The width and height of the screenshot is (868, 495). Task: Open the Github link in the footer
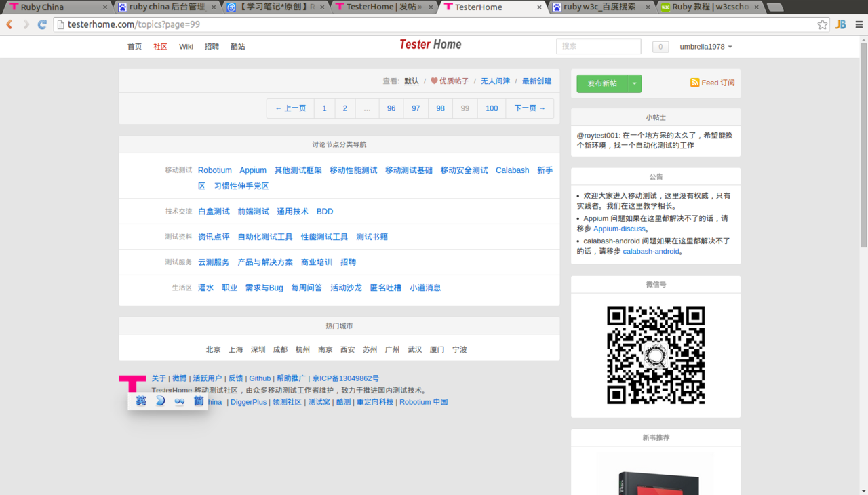[260, 378]
